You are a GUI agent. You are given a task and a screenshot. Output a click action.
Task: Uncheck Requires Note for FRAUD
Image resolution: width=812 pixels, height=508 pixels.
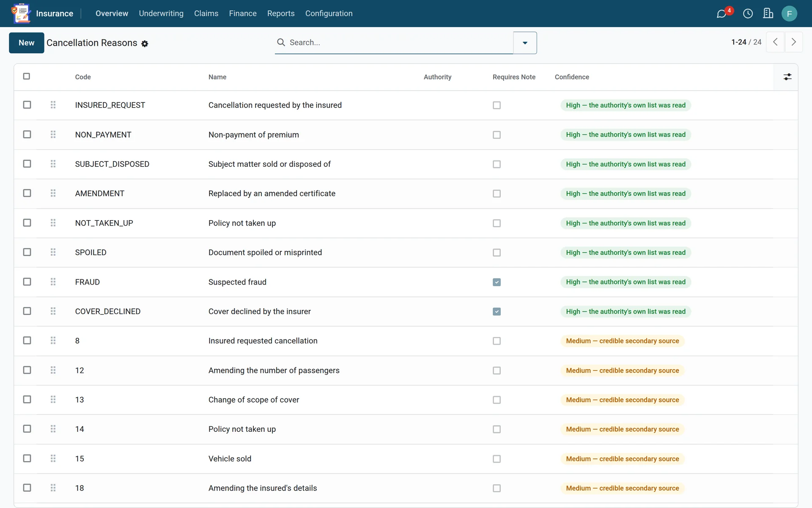point(497,282)
